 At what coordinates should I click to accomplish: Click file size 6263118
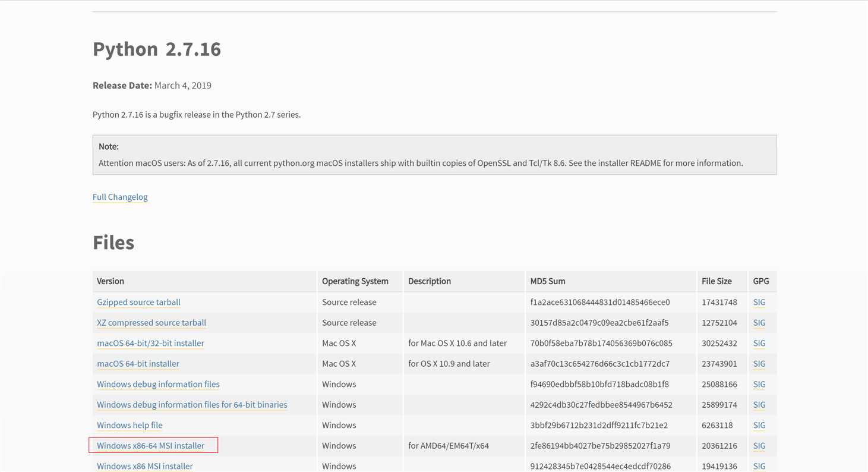[x=717, y=425]
